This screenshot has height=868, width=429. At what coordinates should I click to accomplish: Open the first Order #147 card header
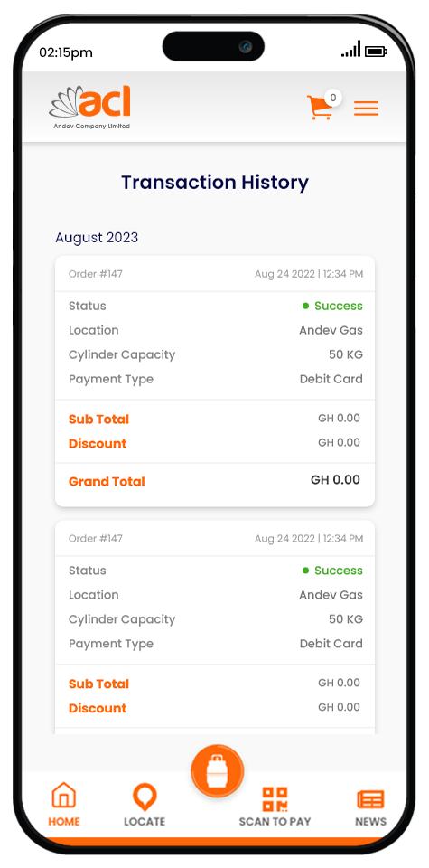point(215,274)
